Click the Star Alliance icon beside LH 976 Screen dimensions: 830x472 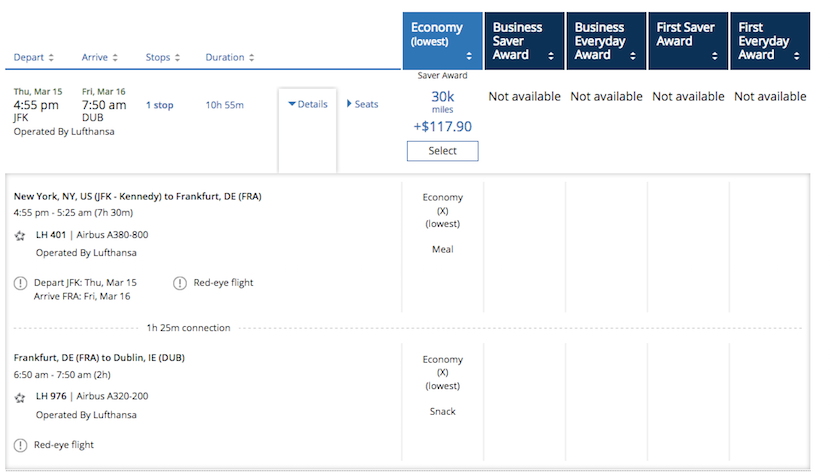click(x=20, y=398)
